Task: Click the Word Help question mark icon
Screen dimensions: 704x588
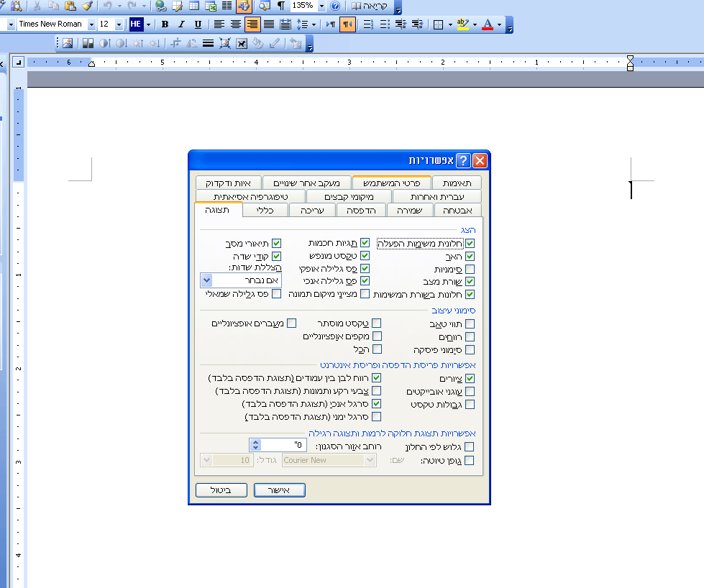Action: [335, 6]
